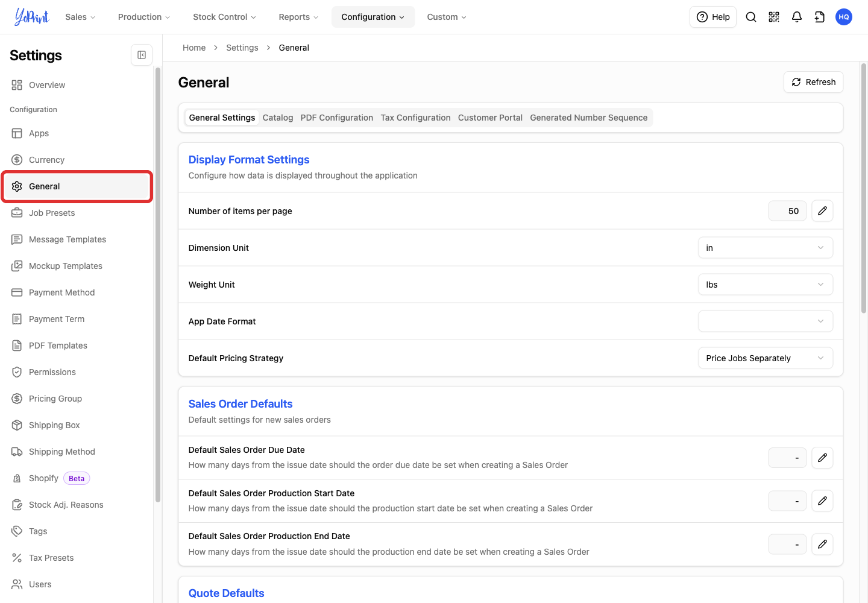
Task: Edit Default Sales Order Production End Date
Action: [x=822, y=545]
